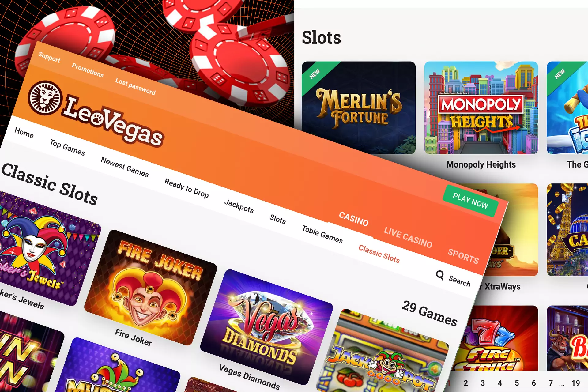The image size is (588, 392).
Task: Go to page 3 in pagination
Action: click(483, 383)
